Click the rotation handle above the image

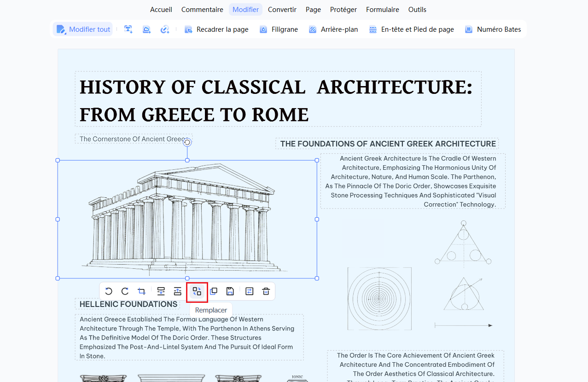pos(187,143)
